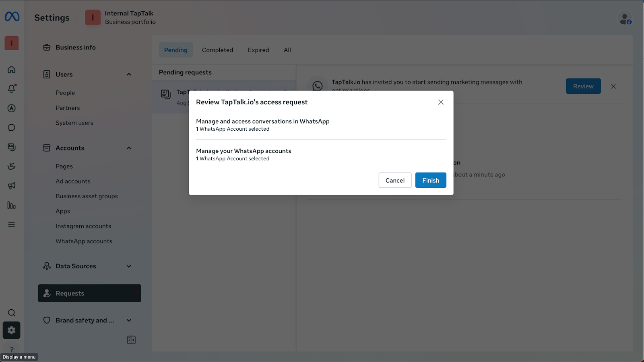Click the 'Pending requests' heading
The image size is (644, 362).
(185, 72)
